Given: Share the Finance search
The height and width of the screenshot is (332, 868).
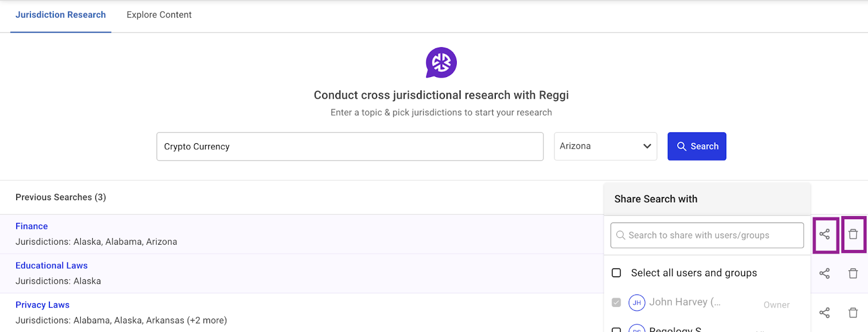Looking at the screenshot, I should [825, 234].
